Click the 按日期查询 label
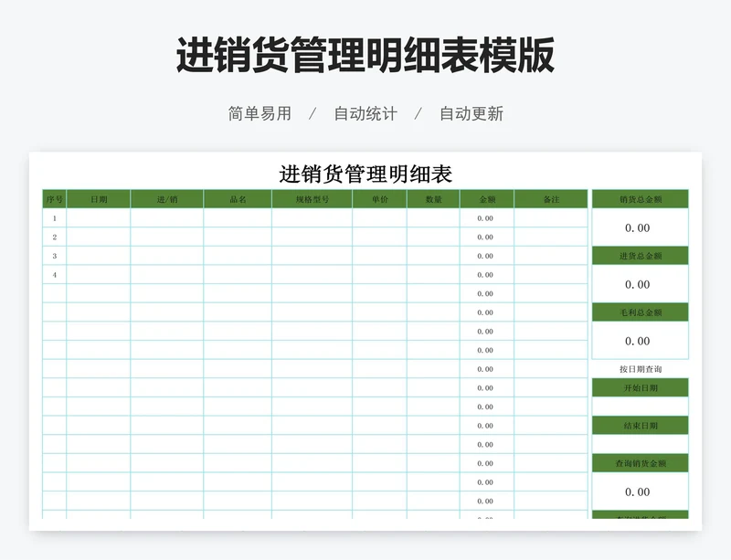The image size is (731, 560). pyautogui.click(x=641, y=369)
